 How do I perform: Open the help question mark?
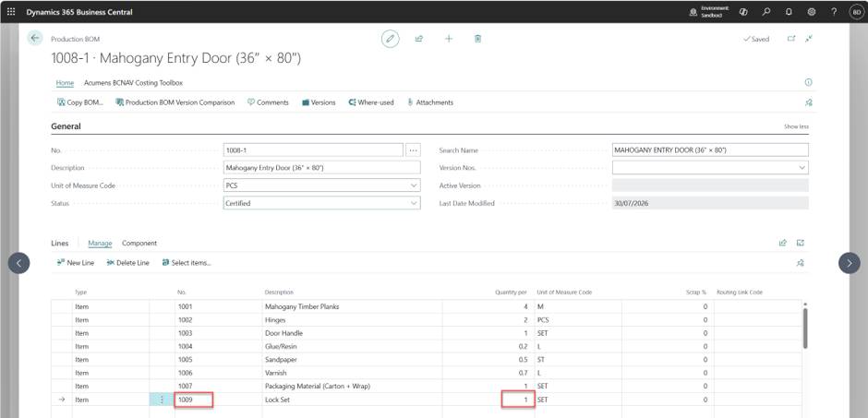(x=834, y=12)
